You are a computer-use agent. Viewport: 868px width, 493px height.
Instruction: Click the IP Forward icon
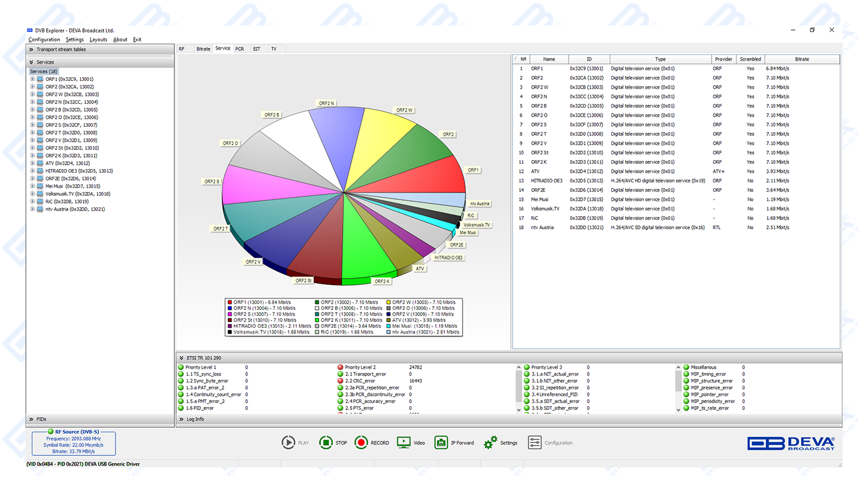[x=441, y=443]
